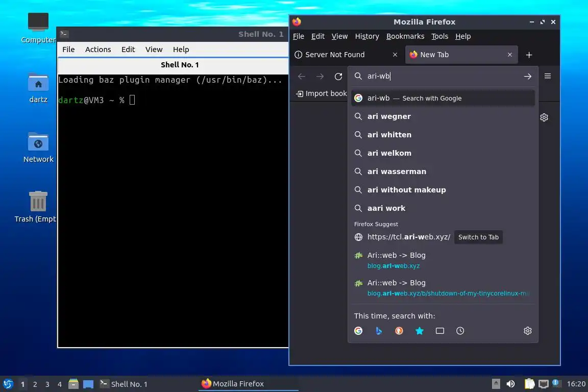The image size is (588, 392).
Task: Search history using the clock icon
Action: click(x=460, y=331)
